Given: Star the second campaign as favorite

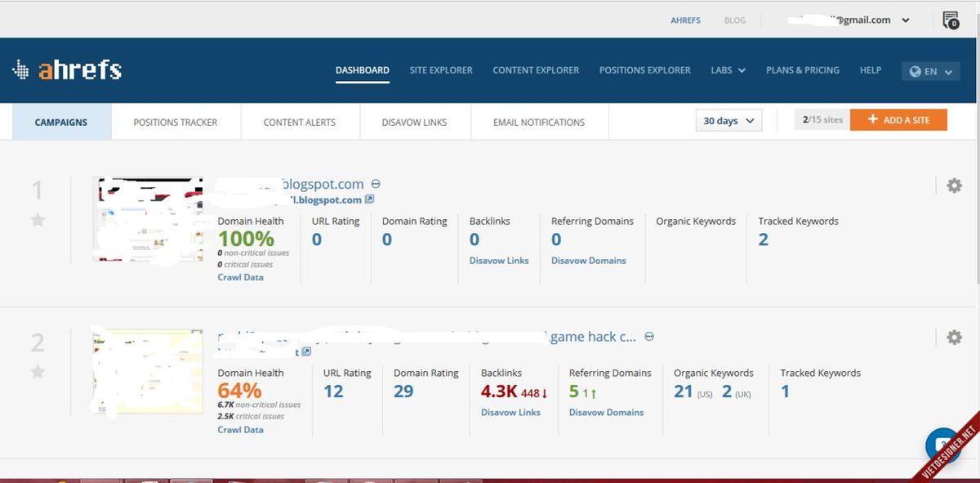Looking at the screenshot, I should (x=38, y=372).
